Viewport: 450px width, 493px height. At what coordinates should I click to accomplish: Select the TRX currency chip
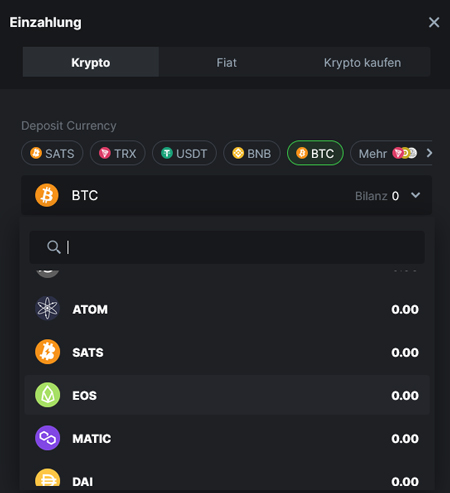[118, 153]
